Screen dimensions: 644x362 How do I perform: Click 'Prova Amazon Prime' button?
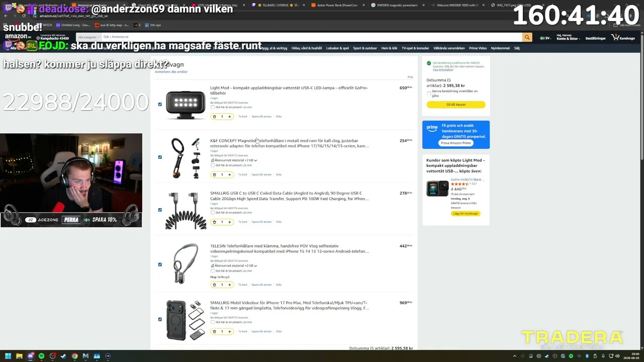(456, 143)
